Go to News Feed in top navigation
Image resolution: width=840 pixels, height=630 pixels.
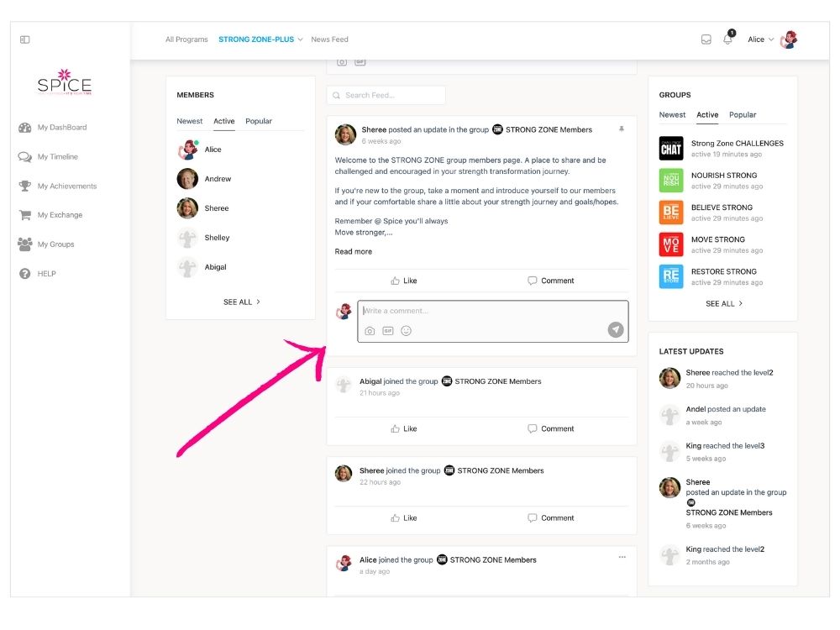click(x=329, y=39)
